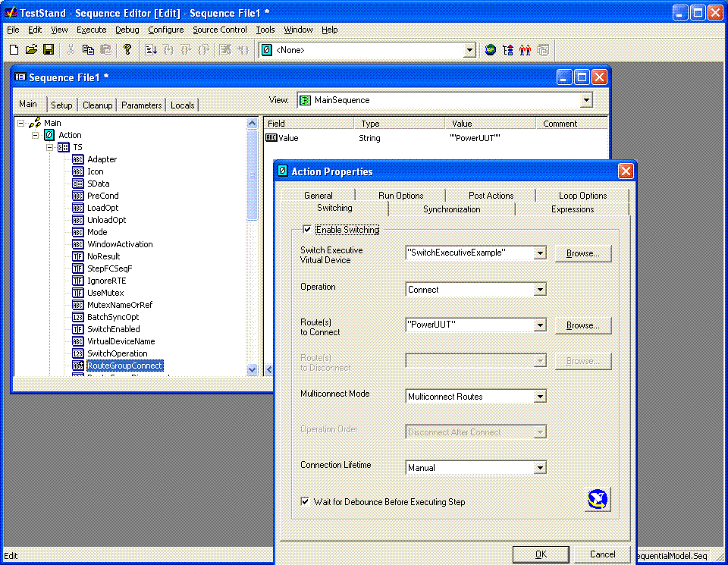Click the Copy toolbar icon
This screenshot has width=728, height=565.
(x=88, y=50)
